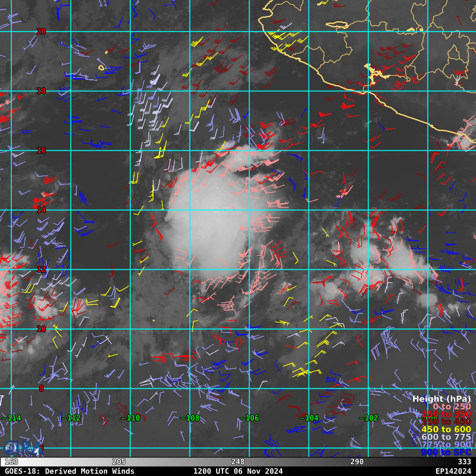Screen dimensions: 476x476
Task: Click the colorbar value 163
Action: click(11, 462)
